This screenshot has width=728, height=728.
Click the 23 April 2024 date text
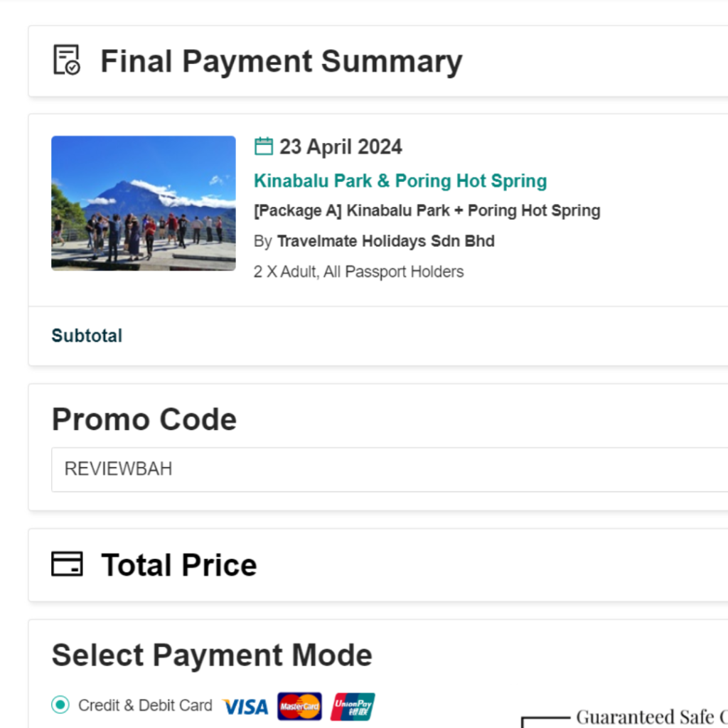(341, 147)
